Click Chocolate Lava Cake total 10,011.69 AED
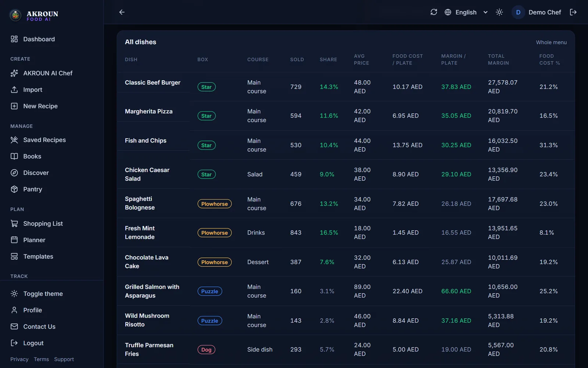 pos(503,262)
